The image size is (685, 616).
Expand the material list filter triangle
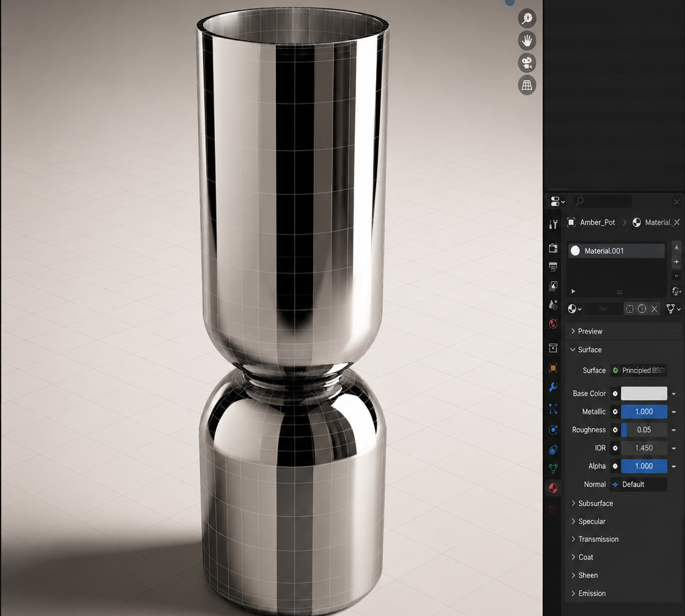coord(573,291)
